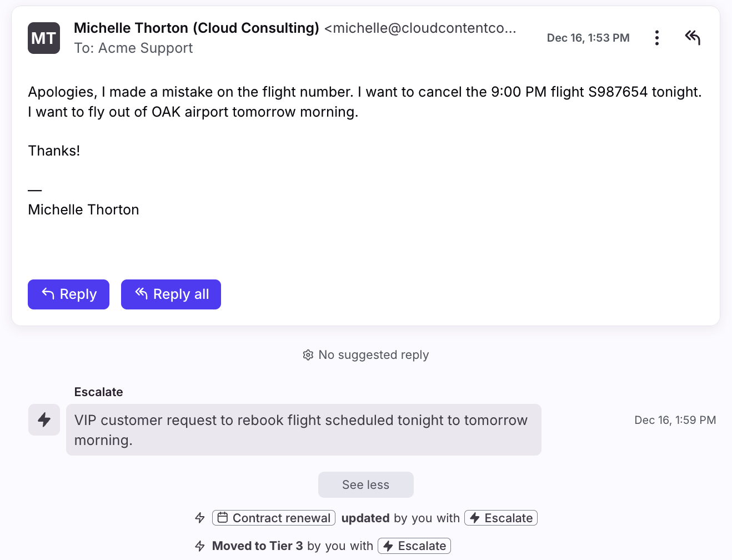This screenshot has height=560, width=732.
Task: Click the lightning icon before Contract renewal
Action: click(200, 518)
